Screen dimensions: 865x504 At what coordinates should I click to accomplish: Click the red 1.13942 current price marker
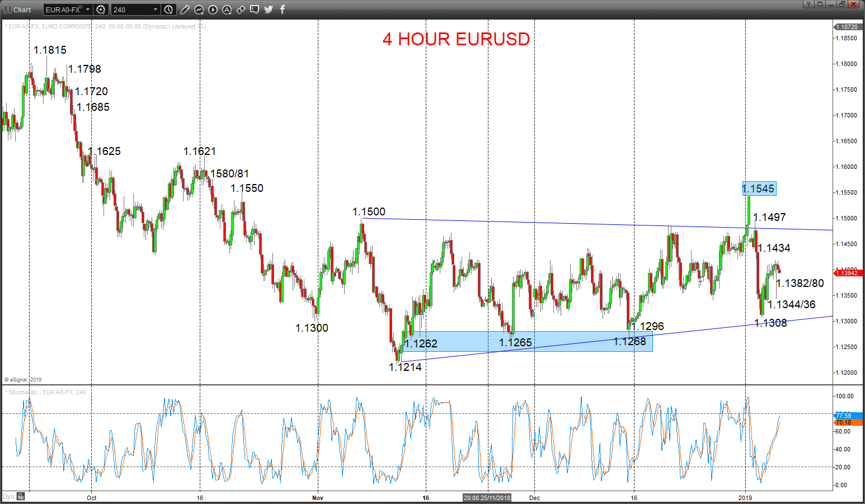pos(847,272)
